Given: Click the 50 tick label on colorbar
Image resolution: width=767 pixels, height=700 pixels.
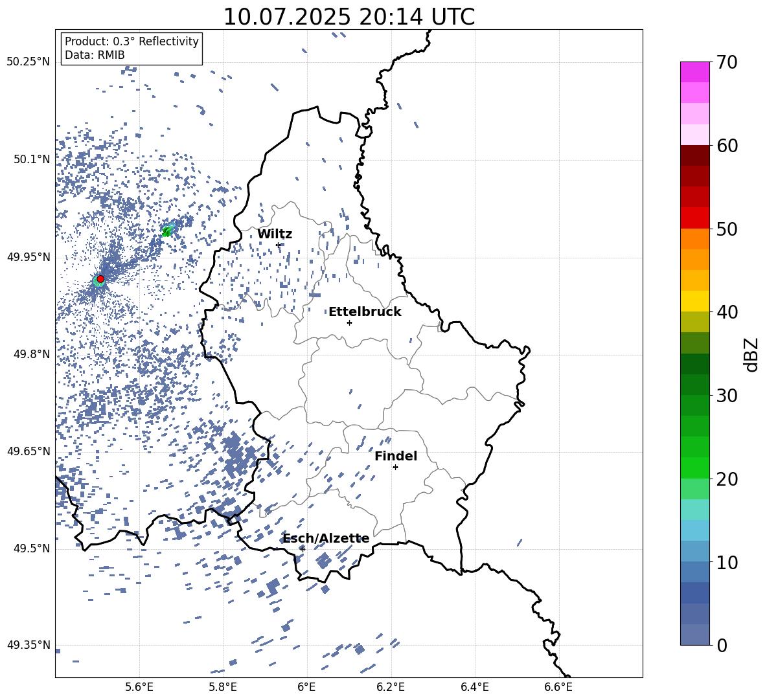Looking at the screenshot, I should (x=726, y=229).
